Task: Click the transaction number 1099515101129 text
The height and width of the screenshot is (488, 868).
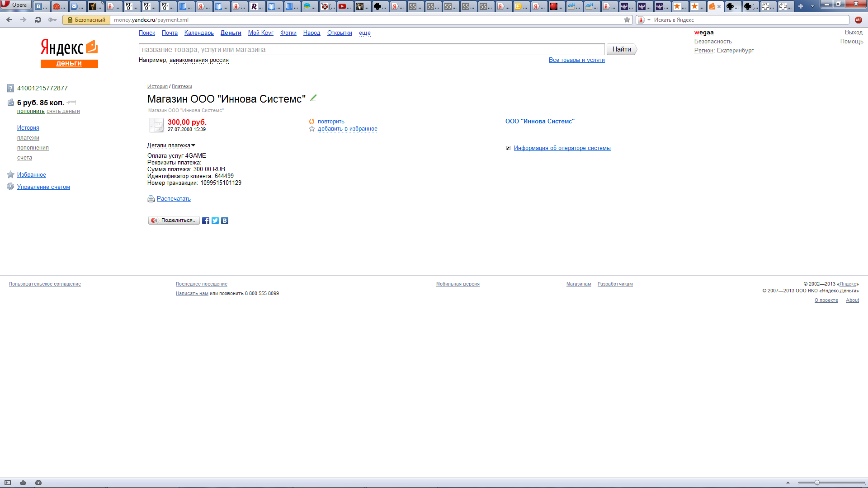Action: [x=221, y=183]
